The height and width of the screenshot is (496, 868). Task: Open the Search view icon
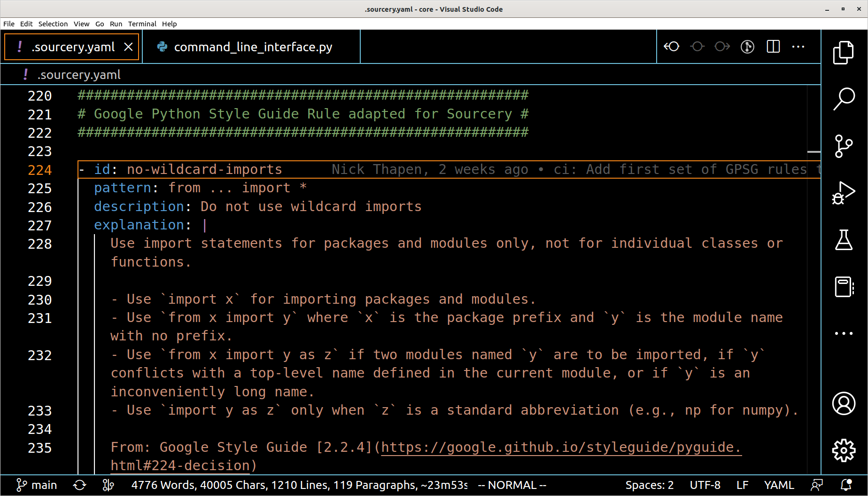(x=844, y=99)
